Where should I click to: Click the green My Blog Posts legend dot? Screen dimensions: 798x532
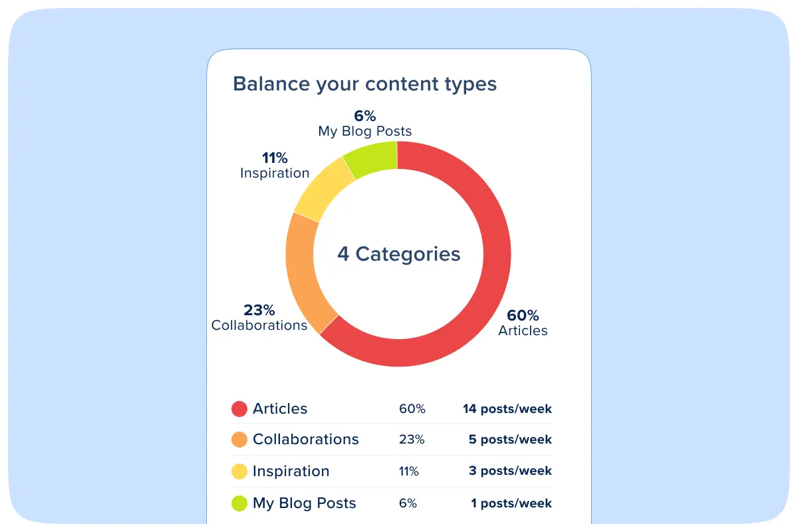tap(239, 503)
